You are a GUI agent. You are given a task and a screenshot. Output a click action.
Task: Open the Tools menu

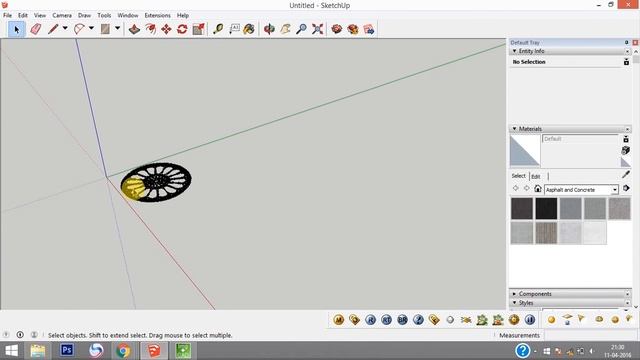click(x=104, y=15)
